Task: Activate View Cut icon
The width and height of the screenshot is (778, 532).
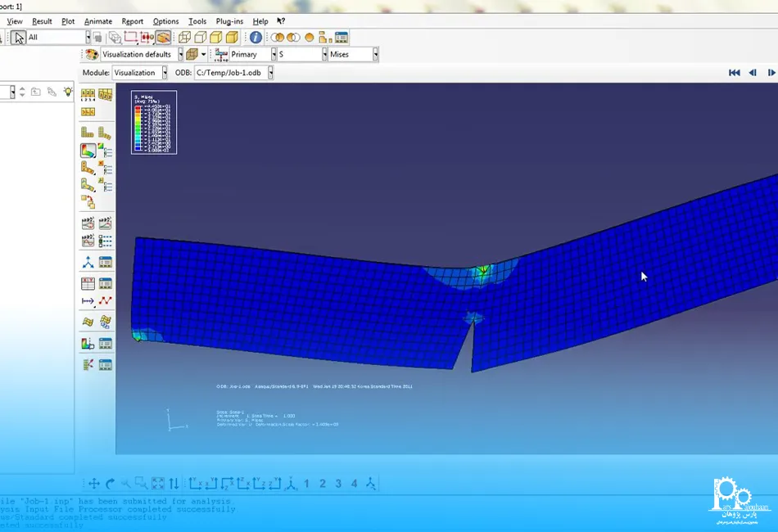Action: click(88, 344)
